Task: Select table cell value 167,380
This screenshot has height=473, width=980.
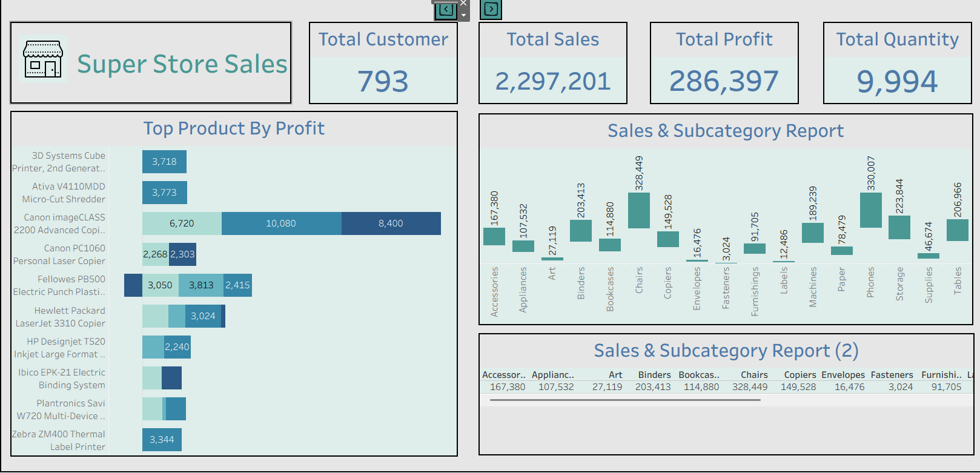Action: 508,387
